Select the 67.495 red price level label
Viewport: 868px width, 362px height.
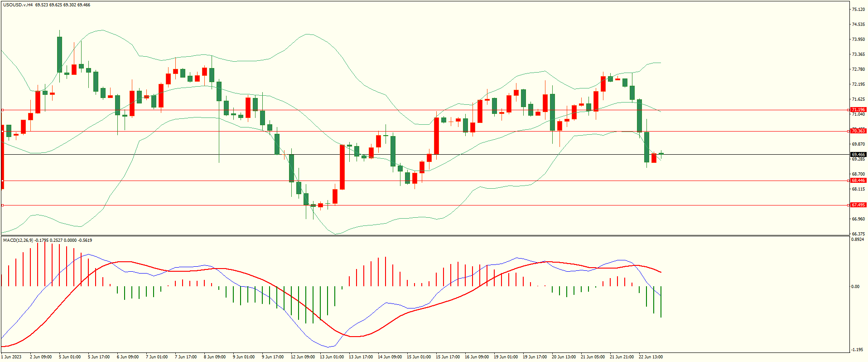[858, 205]
